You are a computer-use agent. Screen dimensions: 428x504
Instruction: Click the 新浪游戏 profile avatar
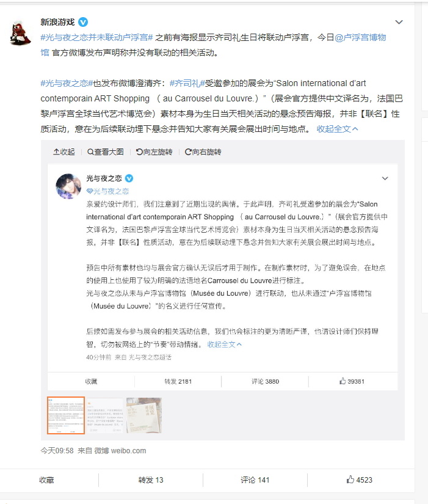(20, 32)
